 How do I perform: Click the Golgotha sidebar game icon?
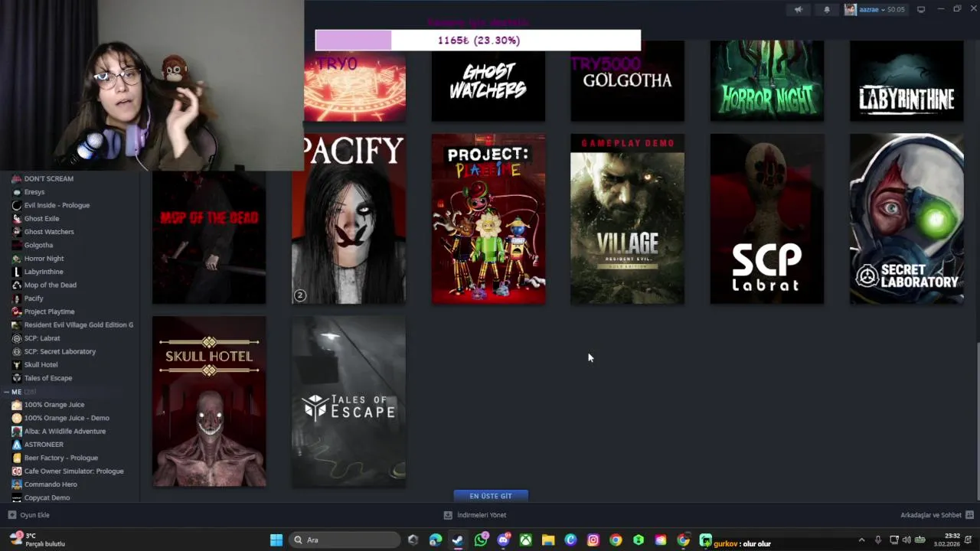(17, 245)
